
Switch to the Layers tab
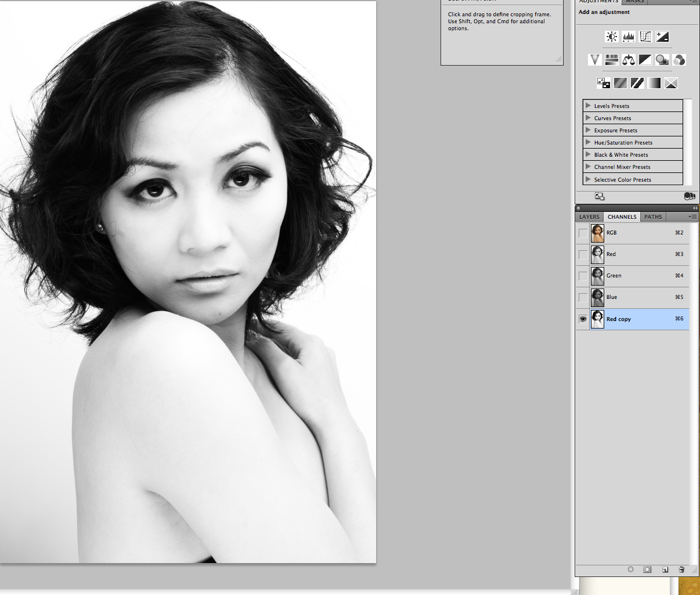[x=589, y=217]
